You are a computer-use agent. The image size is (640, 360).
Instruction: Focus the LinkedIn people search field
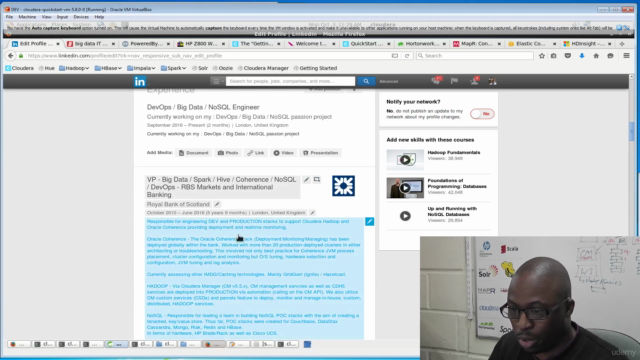290,81
